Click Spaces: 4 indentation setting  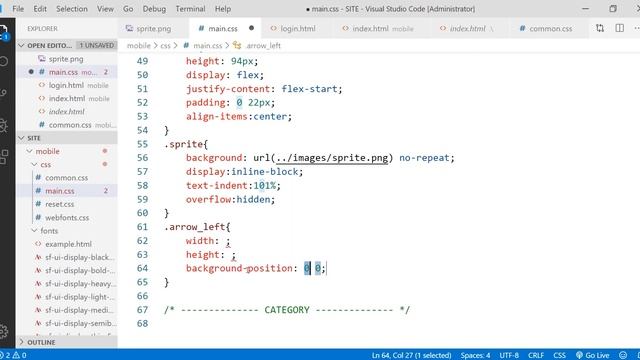click(476, 355)
